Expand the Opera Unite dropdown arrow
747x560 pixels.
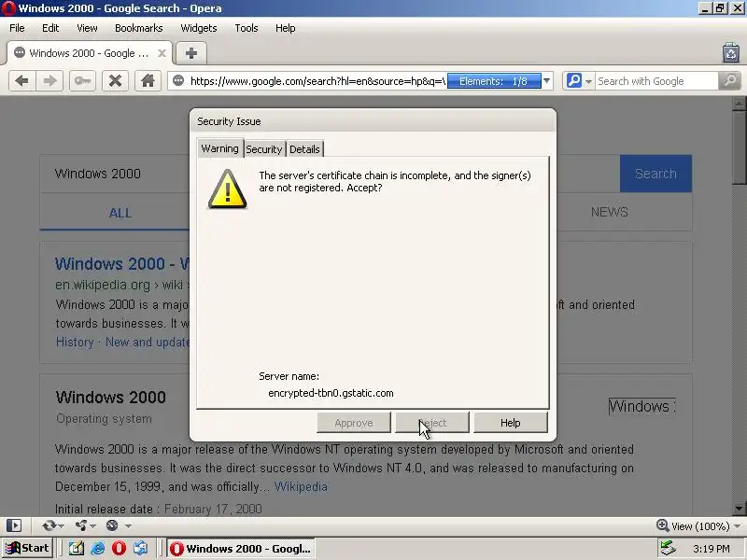tap(92, 525)
